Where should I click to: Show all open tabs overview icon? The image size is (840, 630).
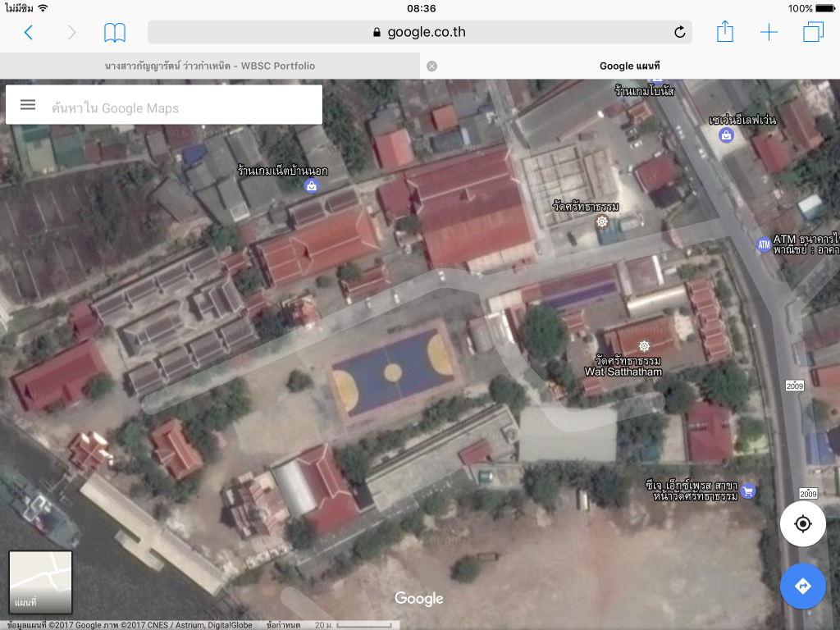pos(813,33)
